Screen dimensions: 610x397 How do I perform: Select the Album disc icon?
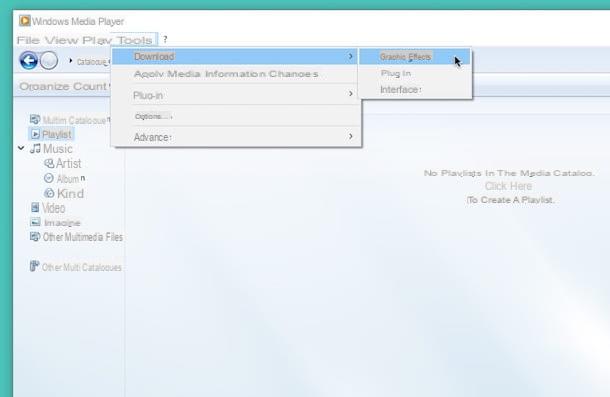coord(49,178)
